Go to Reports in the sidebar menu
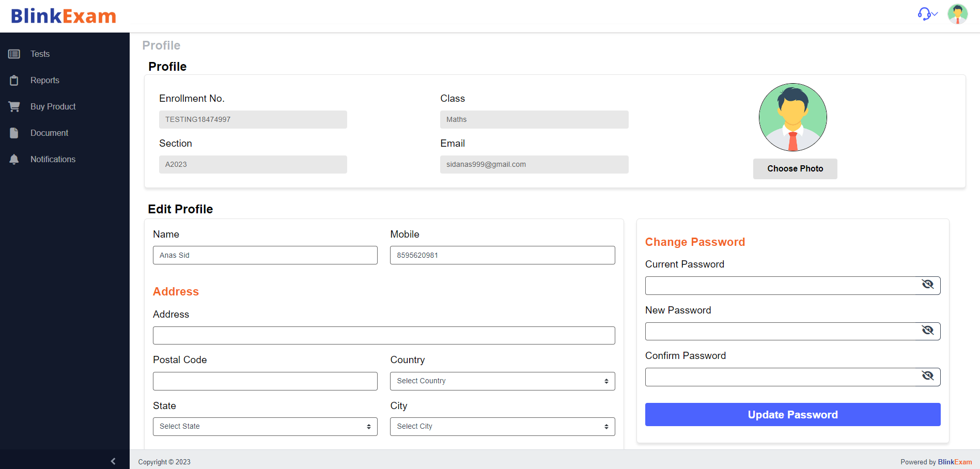This screenshot has height=469, width=980. coord(45,81)
